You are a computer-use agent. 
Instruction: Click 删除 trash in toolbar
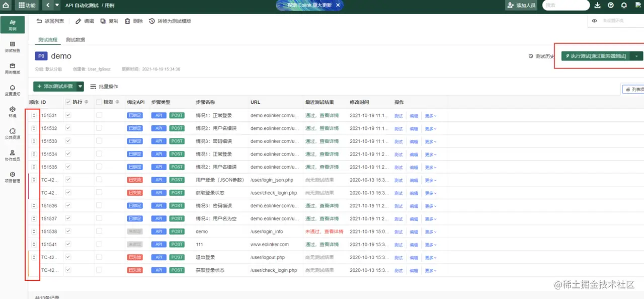coord(134,21)
